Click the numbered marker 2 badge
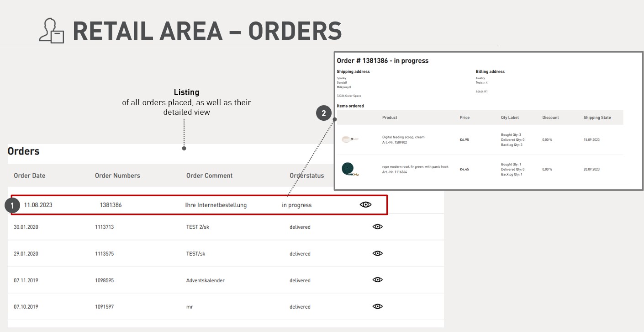The width and height of the screenshot is (644, 332). point(324,113)
